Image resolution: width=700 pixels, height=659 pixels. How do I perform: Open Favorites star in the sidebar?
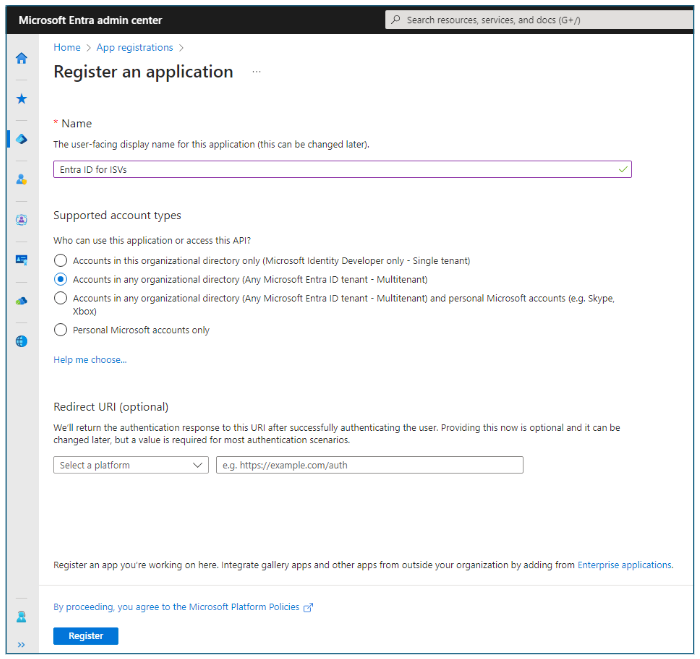point(21,99)
